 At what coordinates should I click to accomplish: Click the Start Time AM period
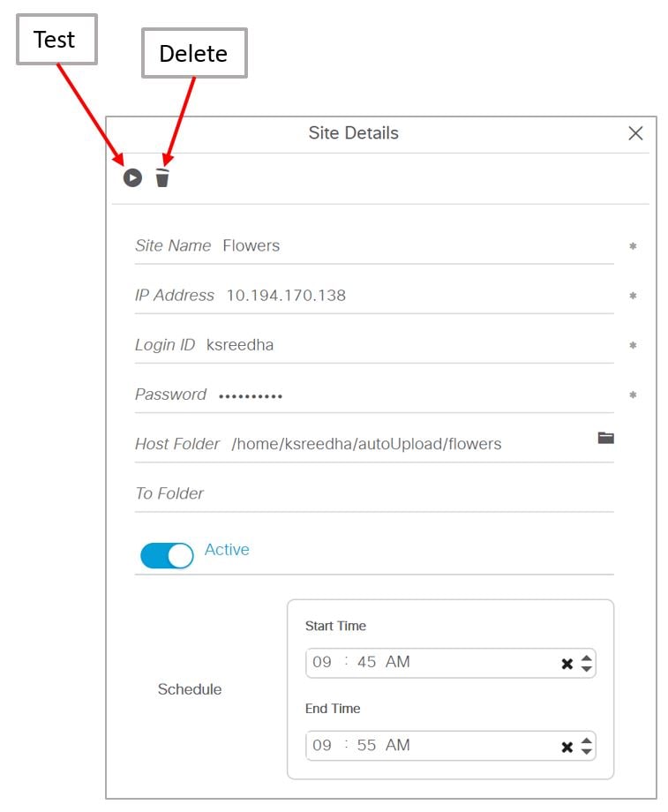pos(398,662)
